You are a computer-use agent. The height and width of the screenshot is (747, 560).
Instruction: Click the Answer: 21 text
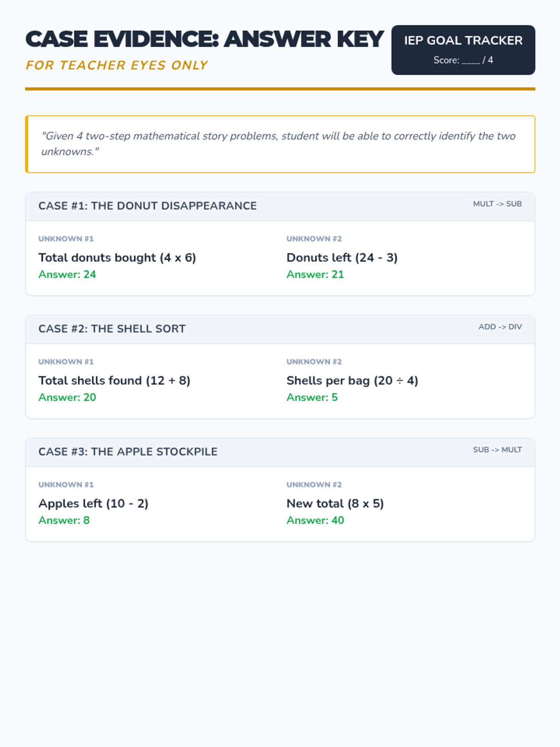315,275
